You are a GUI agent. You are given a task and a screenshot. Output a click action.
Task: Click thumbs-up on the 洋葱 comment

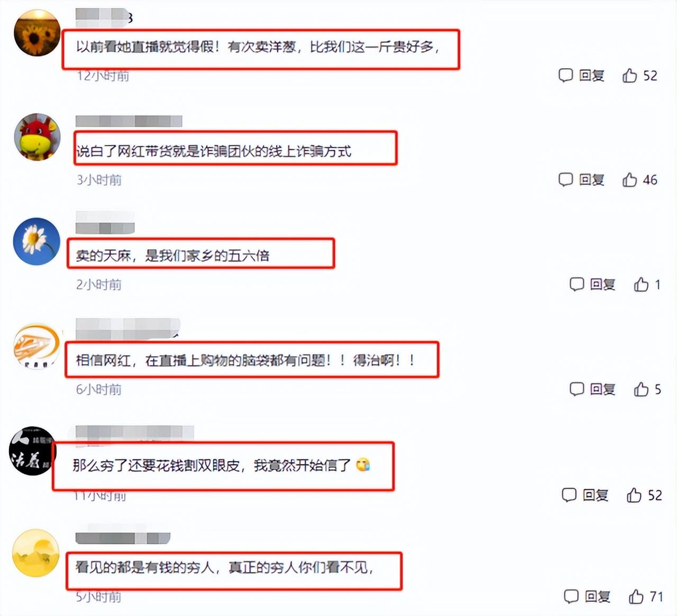pyautogui.click(x=629, y=75)
